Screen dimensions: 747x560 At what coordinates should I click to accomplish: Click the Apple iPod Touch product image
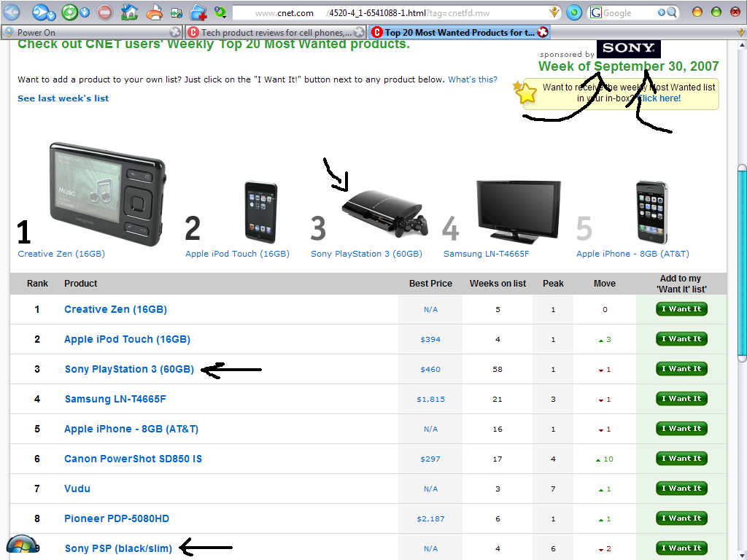pyautogui.click(x=260, y=212)
